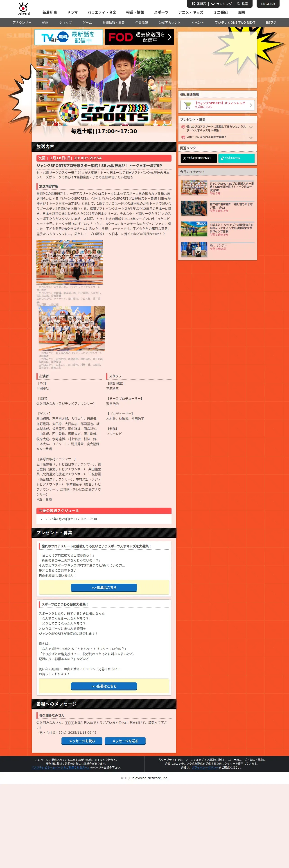Open the 映画 menu
This screenshot has height=868, width=289.
click(x=241, y=12)
